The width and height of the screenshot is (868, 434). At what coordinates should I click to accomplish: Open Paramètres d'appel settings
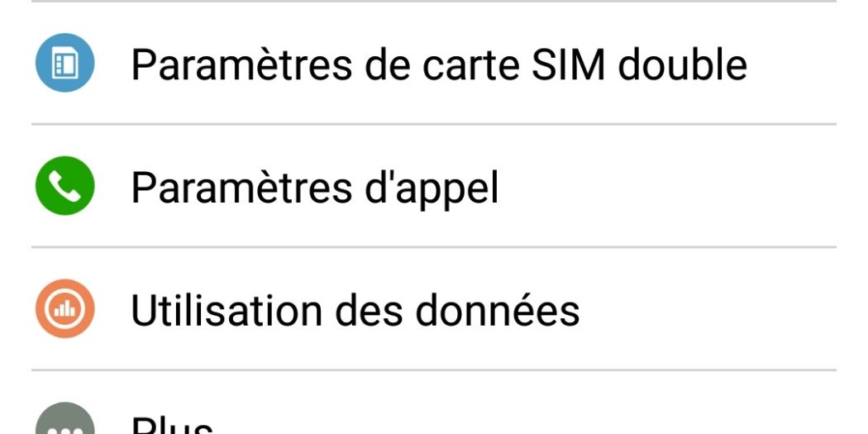(314, 188)
